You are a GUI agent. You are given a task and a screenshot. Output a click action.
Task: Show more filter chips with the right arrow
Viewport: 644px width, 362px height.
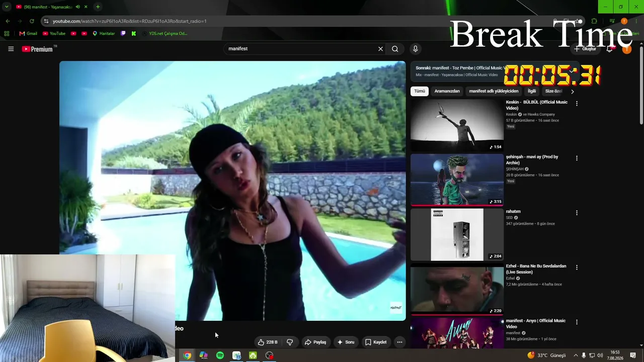pos(572,92)
